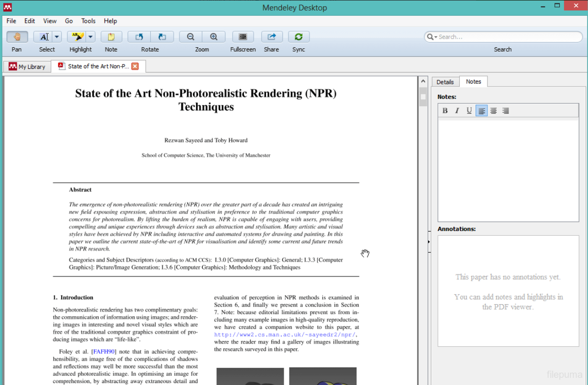Zoom in on the PDF
Viewport: 588px width, 385px height.
pyautogui.click(x=213, y=37)
